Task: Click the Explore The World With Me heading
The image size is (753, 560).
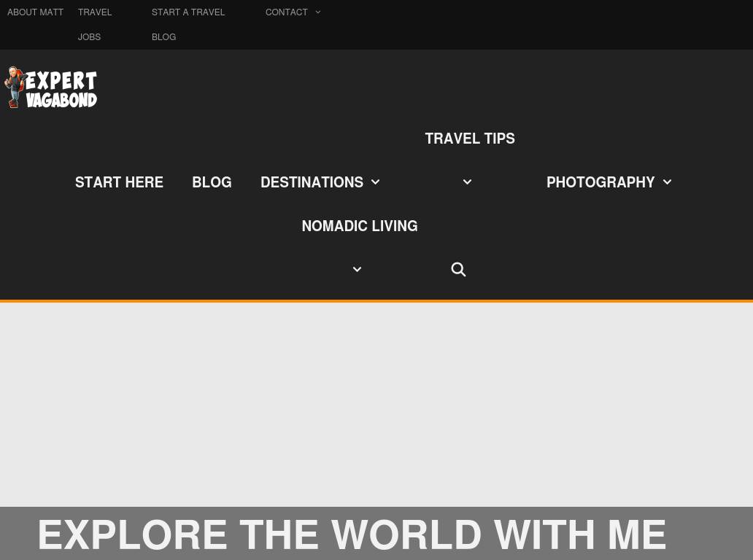Action: pos(352,534)
